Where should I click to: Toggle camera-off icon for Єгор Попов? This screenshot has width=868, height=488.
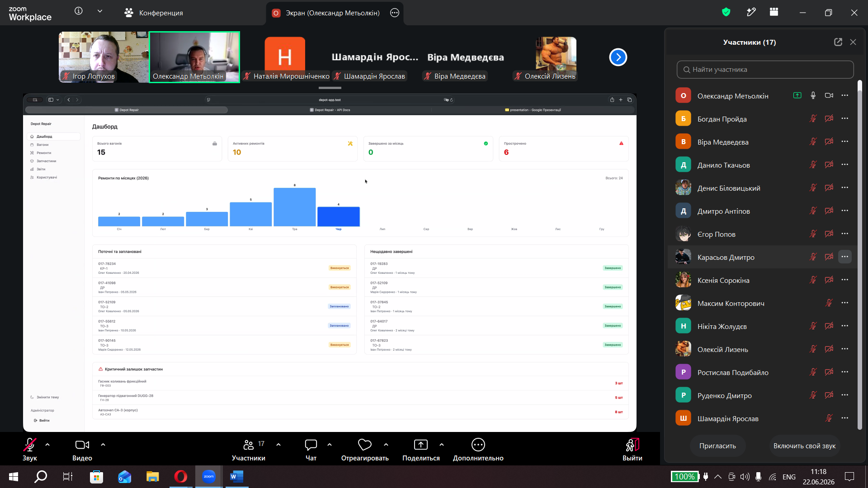(x=829, y=234)
